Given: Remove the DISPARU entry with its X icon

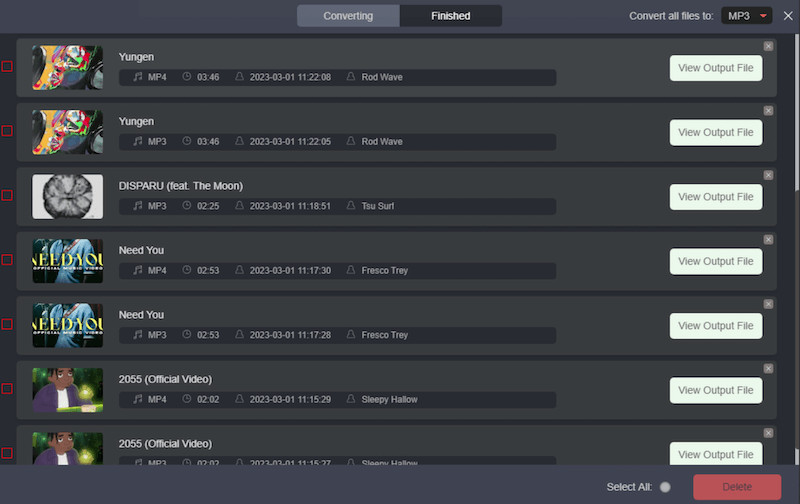Looking at the screenshot, I should click(768, 175).
